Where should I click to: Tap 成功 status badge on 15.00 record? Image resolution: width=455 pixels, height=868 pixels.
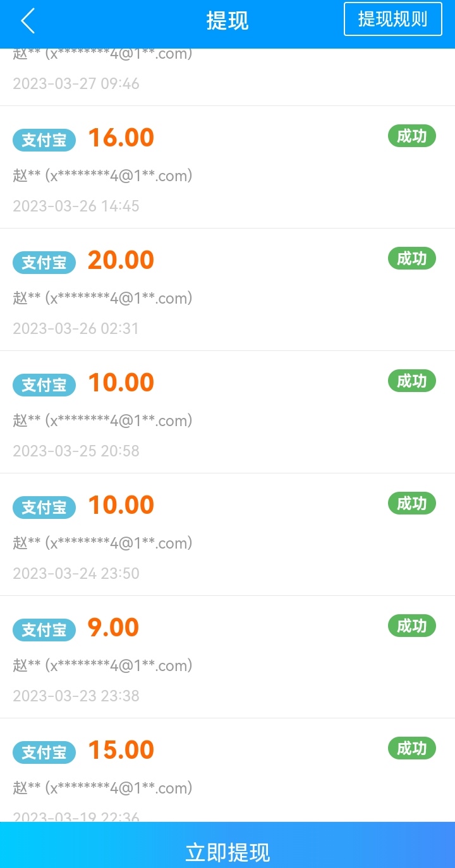point(411,748)
